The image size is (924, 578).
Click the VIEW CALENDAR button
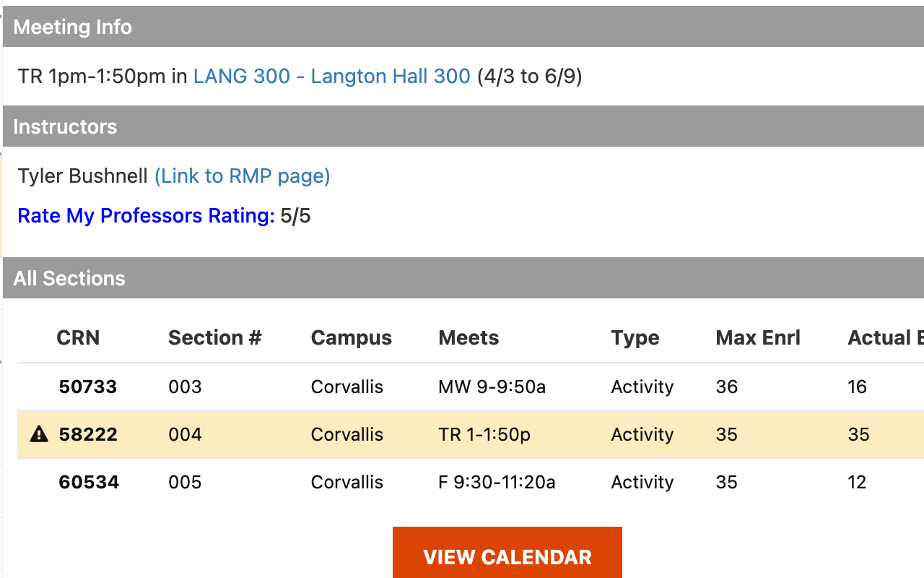click(507, 556)
